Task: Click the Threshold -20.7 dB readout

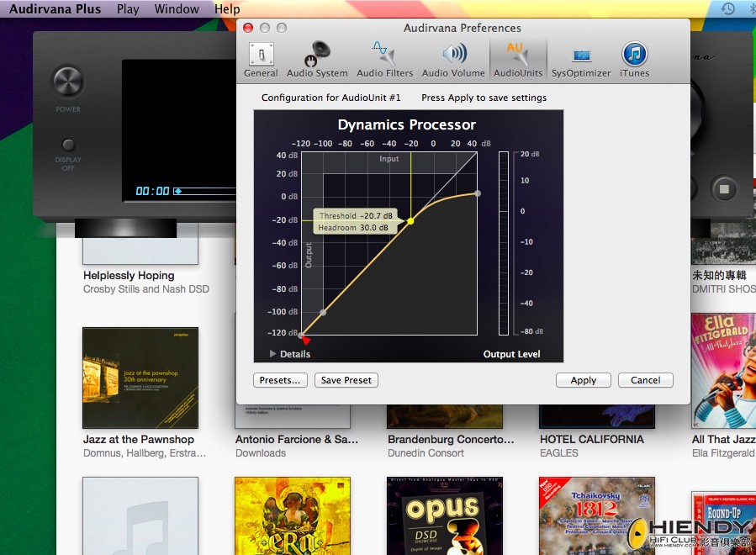Action: pos(356,215)
